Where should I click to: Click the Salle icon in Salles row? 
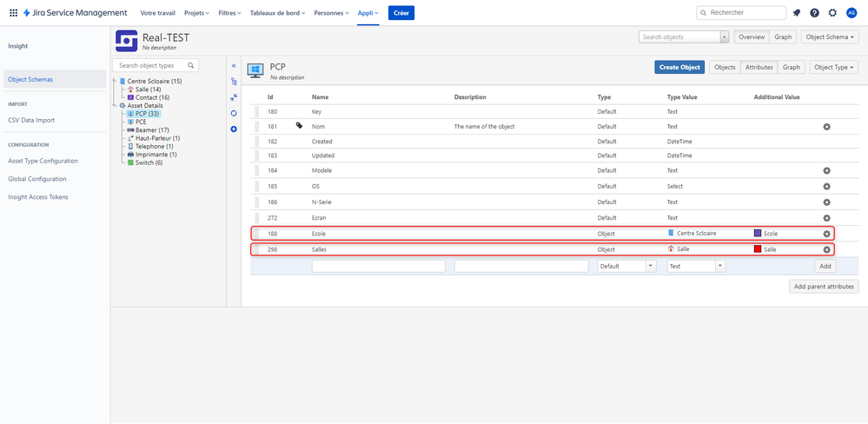671,249
